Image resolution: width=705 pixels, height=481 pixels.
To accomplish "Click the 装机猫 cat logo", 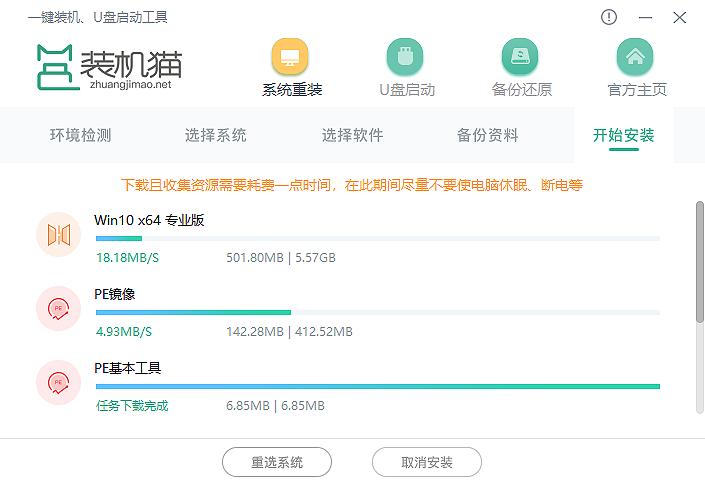I will coord(58,68).
